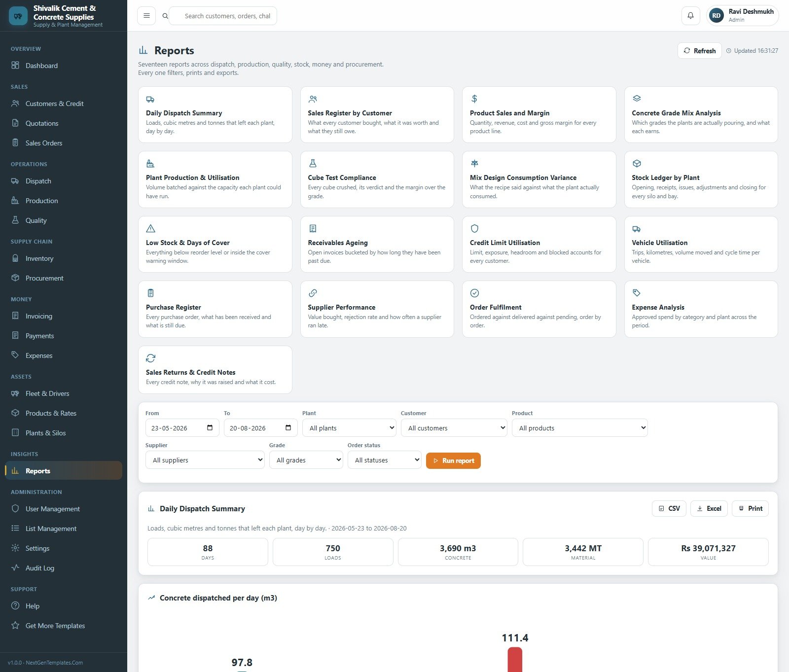Viewport: 789px width, 672px height.
Task: Open Payments page
Action: (x=64, y=336)
